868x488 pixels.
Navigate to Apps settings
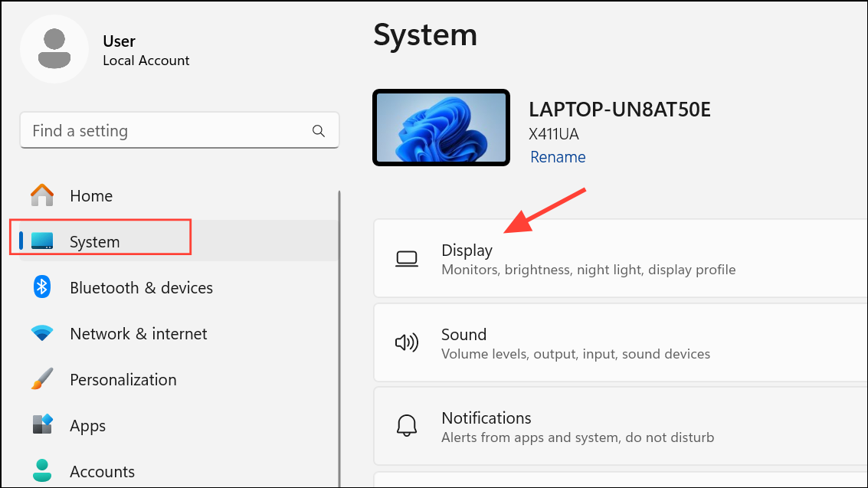tap(179, 425)
